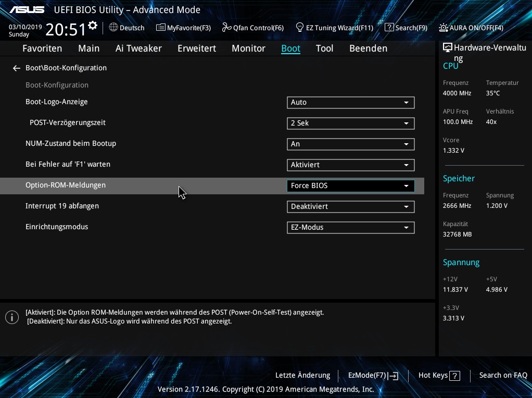
Task: Switch to the Erweitert tab
Action: (197, 48)
